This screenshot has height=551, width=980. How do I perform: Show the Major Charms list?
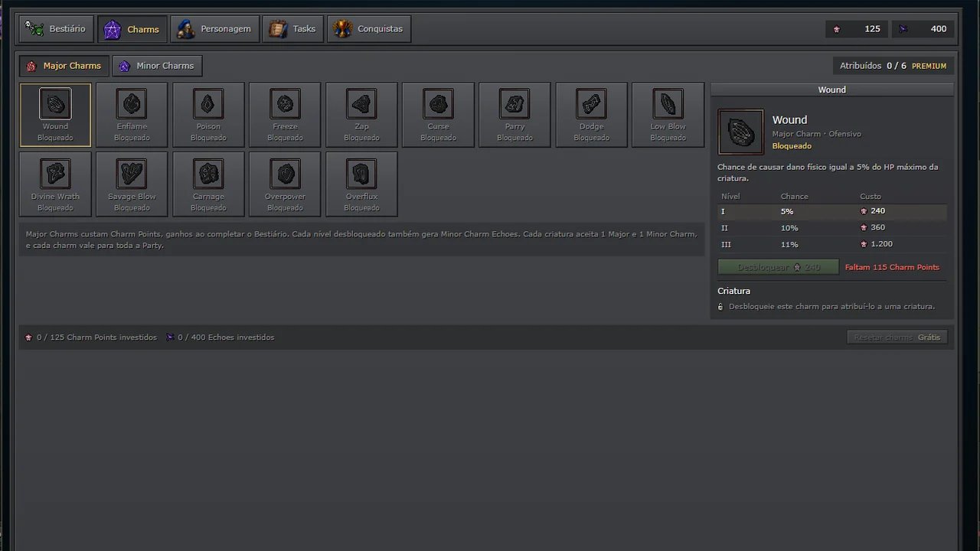[64, 66]
